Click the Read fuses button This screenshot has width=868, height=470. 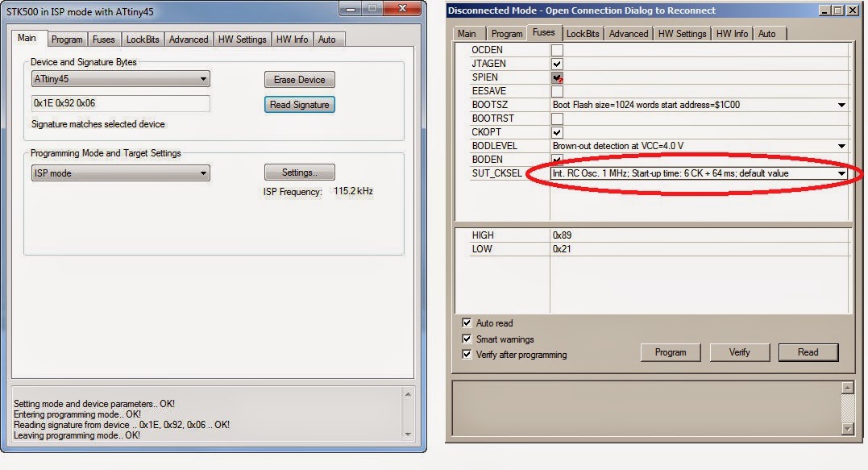(808, 352)
